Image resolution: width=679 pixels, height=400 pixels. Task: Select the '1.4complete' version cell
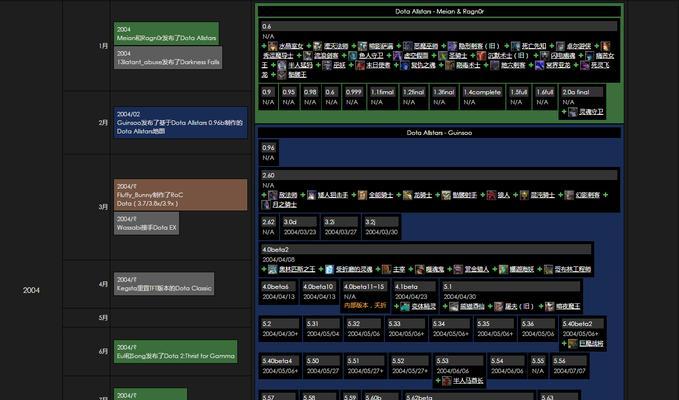(x=482, y=97)
